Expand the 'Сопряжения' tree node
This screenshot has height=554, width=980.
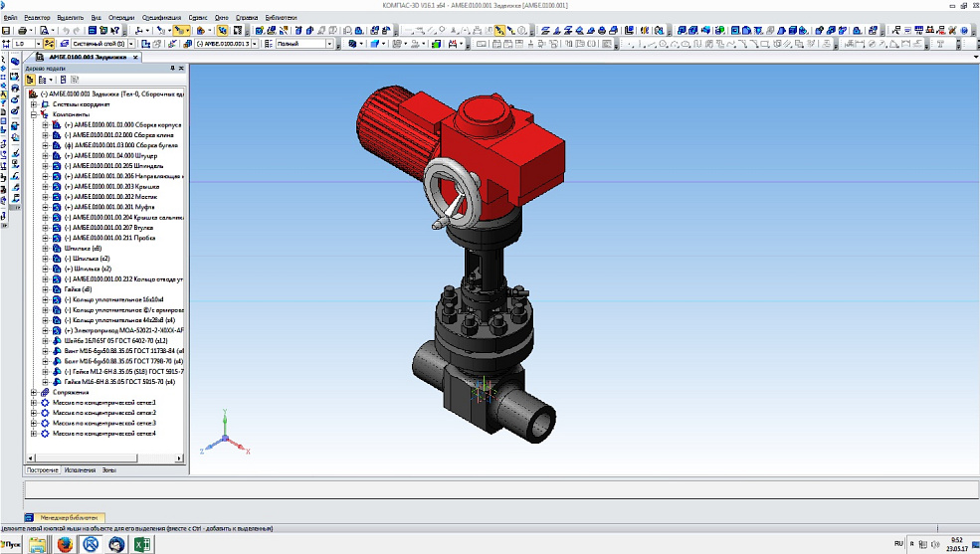pyautogui.click(x=33, y=392)
